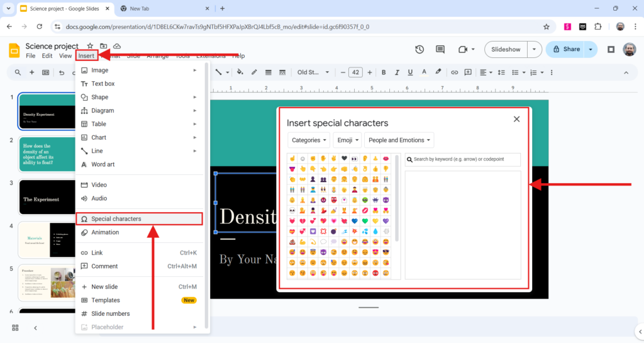This screenshot has height=343, width=644.
Task: Select Animation in the Insert menu
Action: (139, 232)
